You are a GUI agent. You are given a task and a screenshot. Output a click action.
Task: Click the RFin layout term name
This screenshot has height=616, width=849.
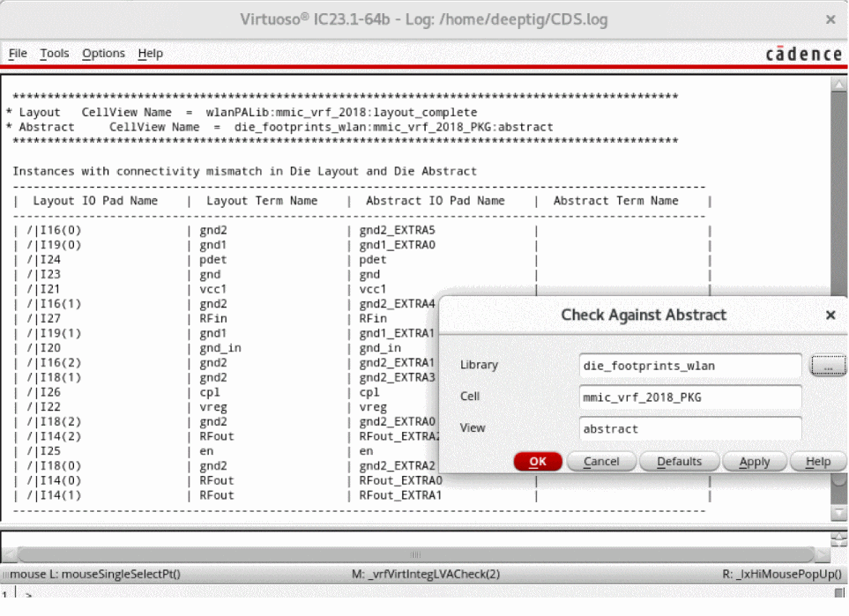click(x=212, y=318)
